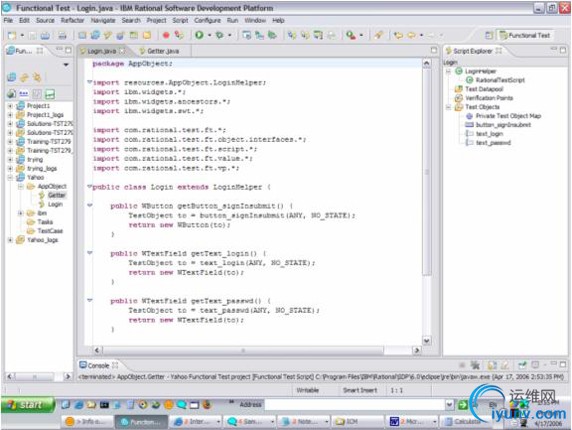Expand the Project1_logs tree node

(x=10, y=115)
